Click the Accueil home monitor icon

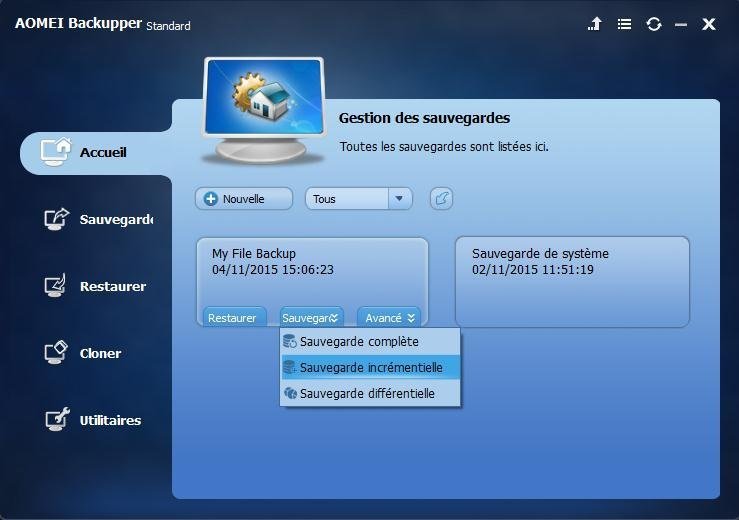click(x=56, y=152)
